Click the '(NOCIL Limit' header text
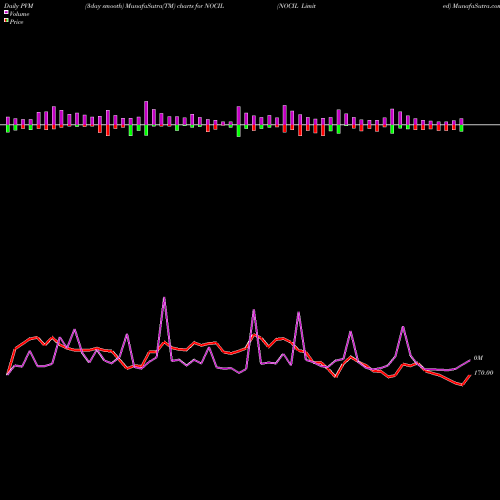 [296, 6]
